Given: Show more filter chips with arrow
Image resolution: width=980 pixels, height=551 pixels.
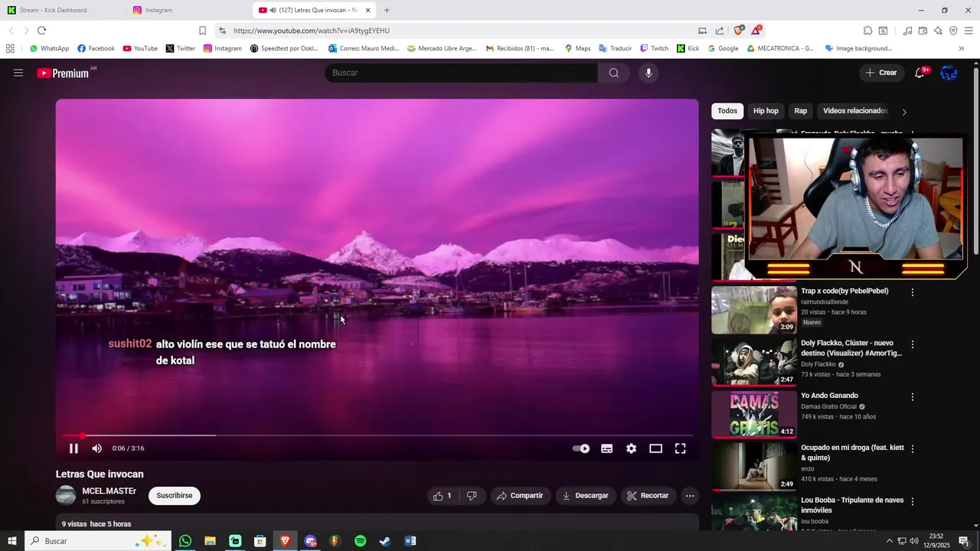Looking at the screenshot, I should pyautogui.click(x=904, y=112).
